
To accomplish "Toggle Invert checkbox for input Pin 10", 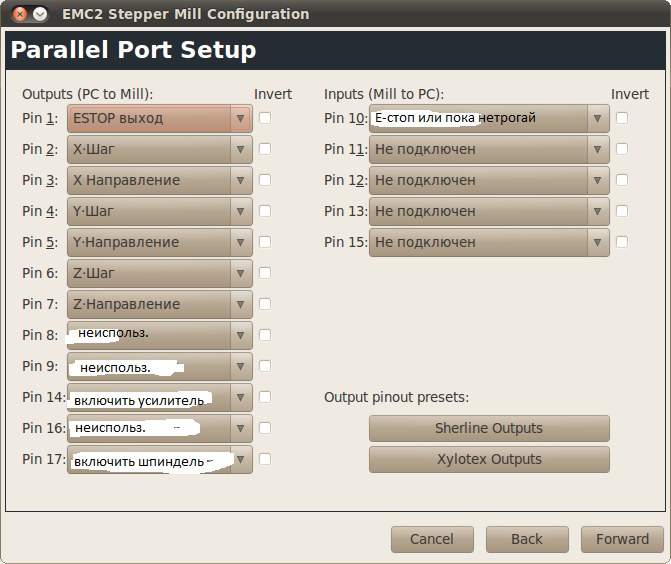I will tap(622, 118).
